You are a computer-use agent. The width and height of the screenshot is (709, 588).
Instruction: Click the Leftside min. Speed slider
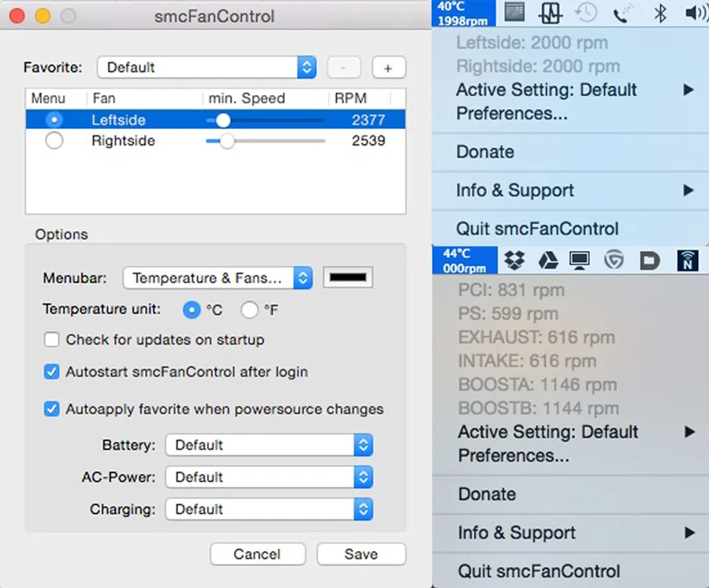265,120
